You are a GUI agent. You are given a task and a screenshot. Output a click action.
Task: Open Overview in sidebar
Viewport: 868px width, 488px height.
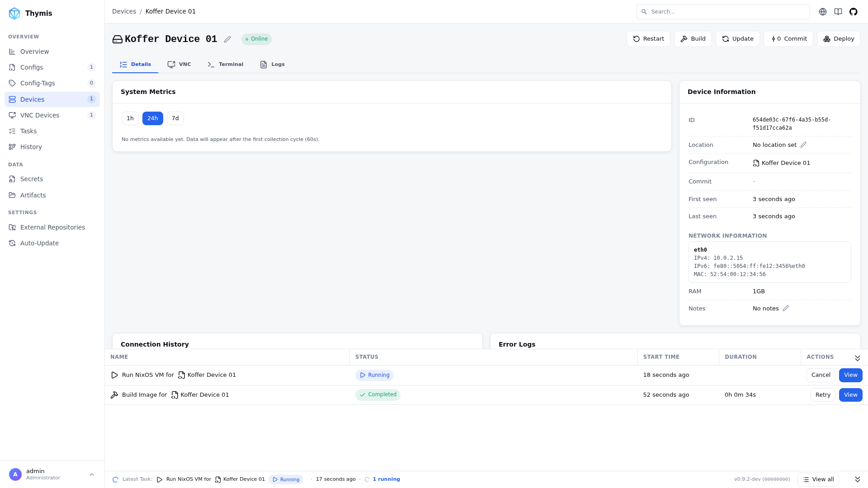click(52, 52)
